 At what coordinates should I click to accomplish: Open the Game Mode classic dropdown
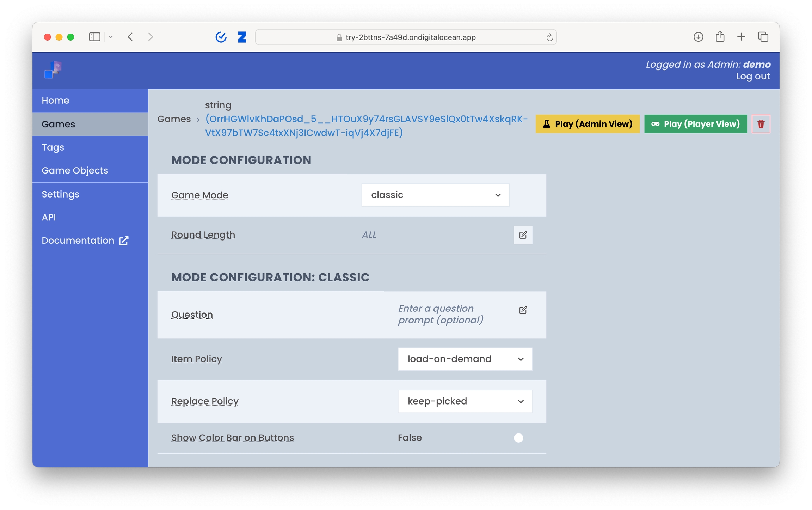(435, 195)
